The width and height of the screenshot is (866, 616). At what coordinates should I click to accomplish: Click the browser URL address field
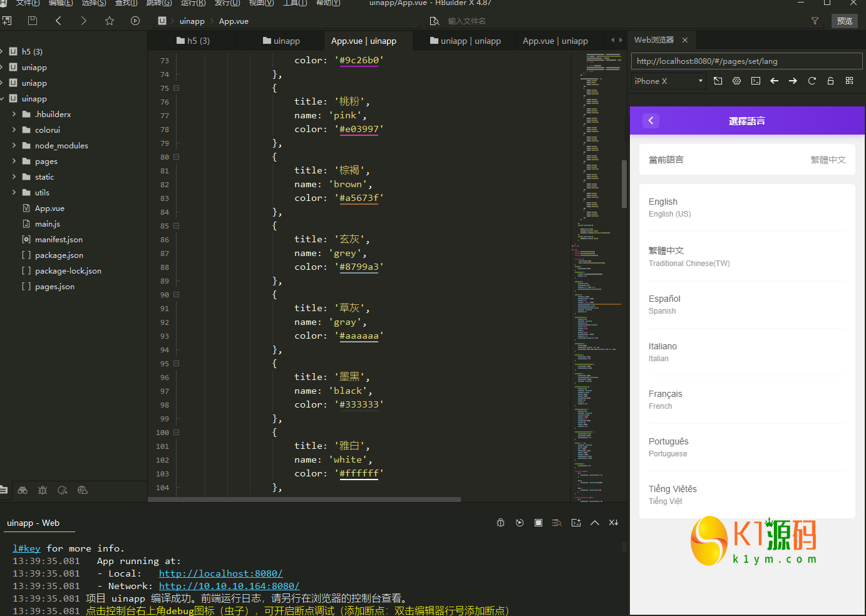[x=746, y=61]
